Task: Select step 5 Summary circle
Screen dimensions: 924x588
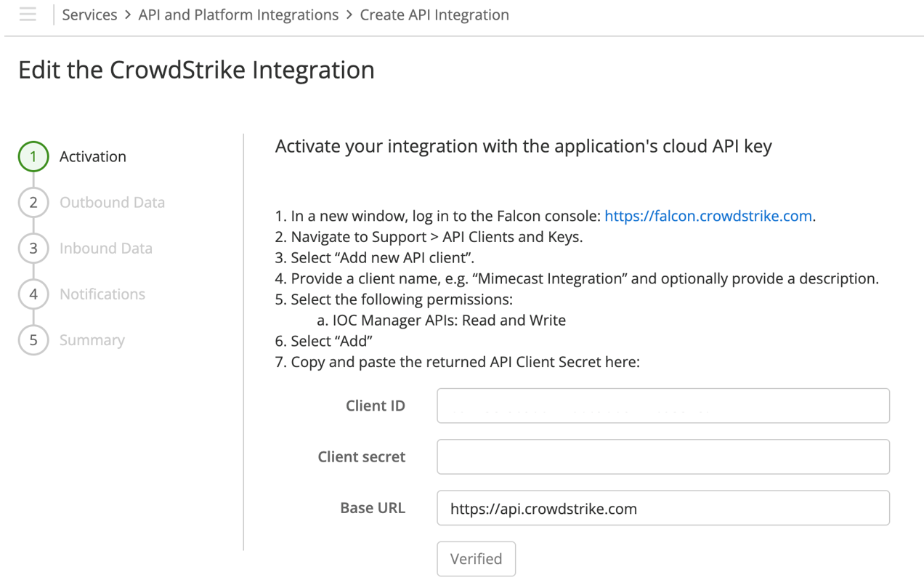Action: pos(33,339)
